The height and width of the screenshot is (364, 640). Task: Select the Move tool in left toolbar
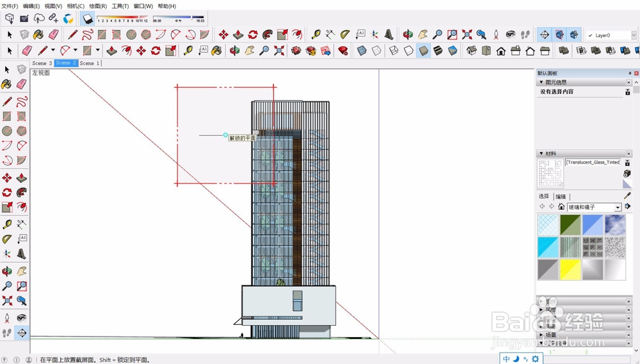[x=7, y=177]
